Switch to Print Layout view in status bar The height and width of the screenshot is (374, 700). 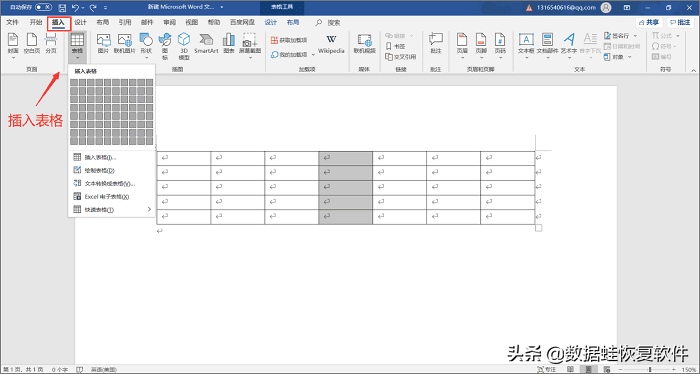589,370
